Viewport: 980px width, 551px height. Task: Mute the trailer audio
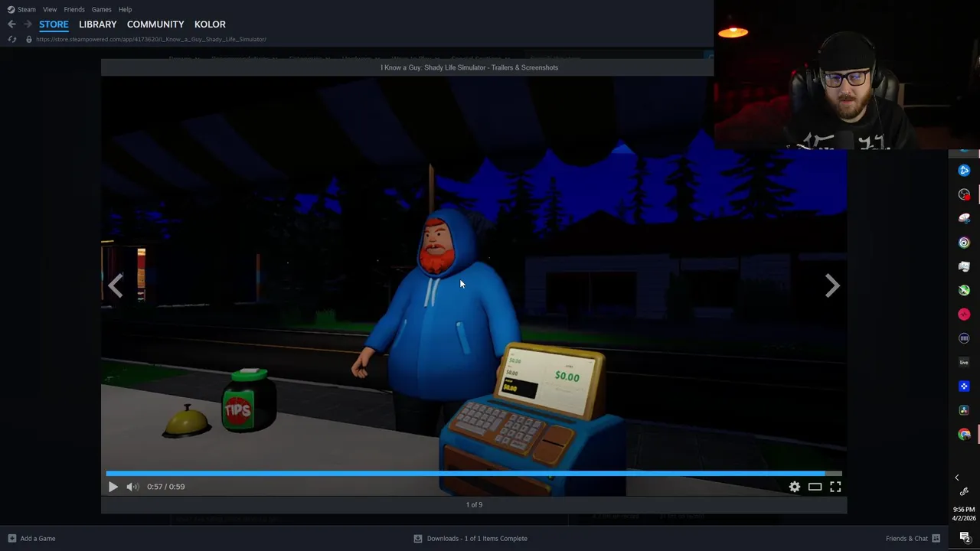click(x=132, y=487)
